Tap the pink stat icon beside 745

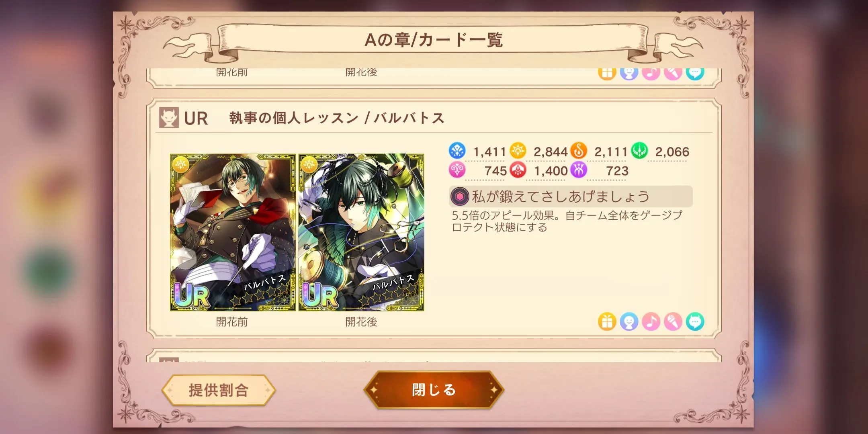(457, 170)
